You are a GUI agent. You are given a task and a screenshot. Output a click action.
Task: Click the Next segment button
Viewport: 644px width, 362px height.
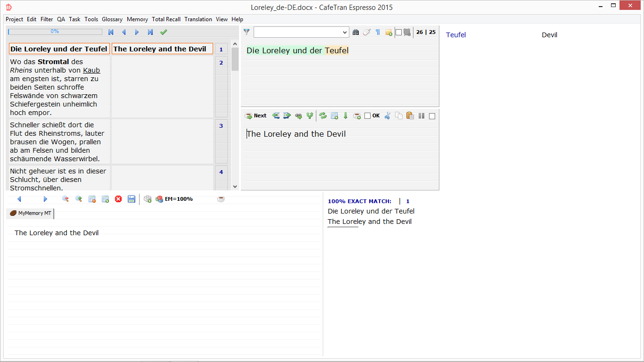coord(256,115)
